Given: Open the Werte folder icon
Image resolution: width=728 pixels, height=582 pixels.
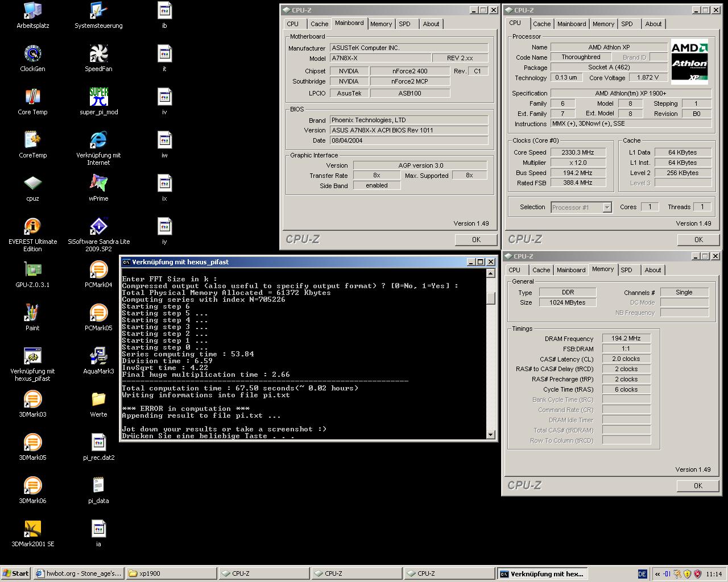Looking at the screenshot, I should (x=98, y=404).
